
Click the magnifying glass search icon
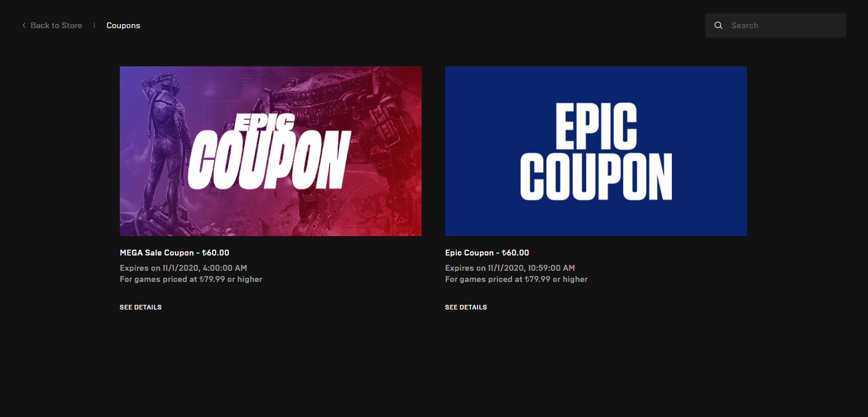coord(718,25)
